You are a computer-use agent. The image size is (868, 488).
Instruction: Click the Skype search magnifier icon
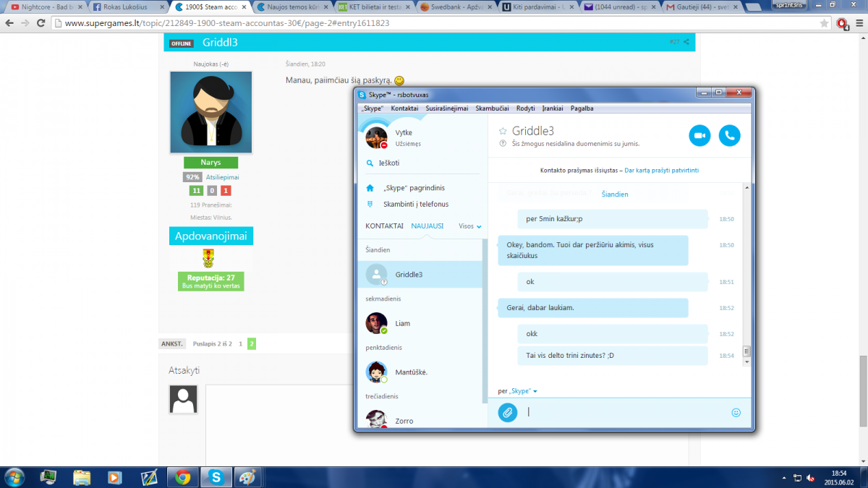coord(370,163)
